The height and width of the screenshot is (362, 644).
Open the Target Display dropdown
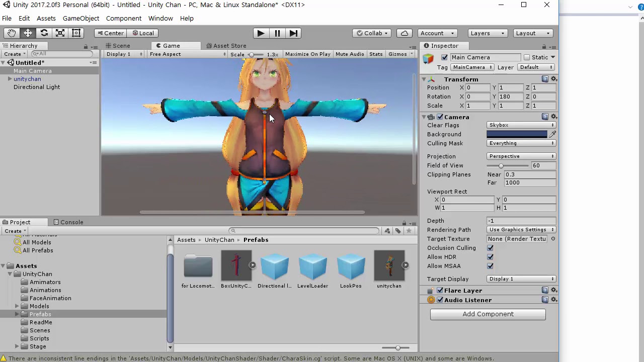pyautogui.click(x=521, y=279)
